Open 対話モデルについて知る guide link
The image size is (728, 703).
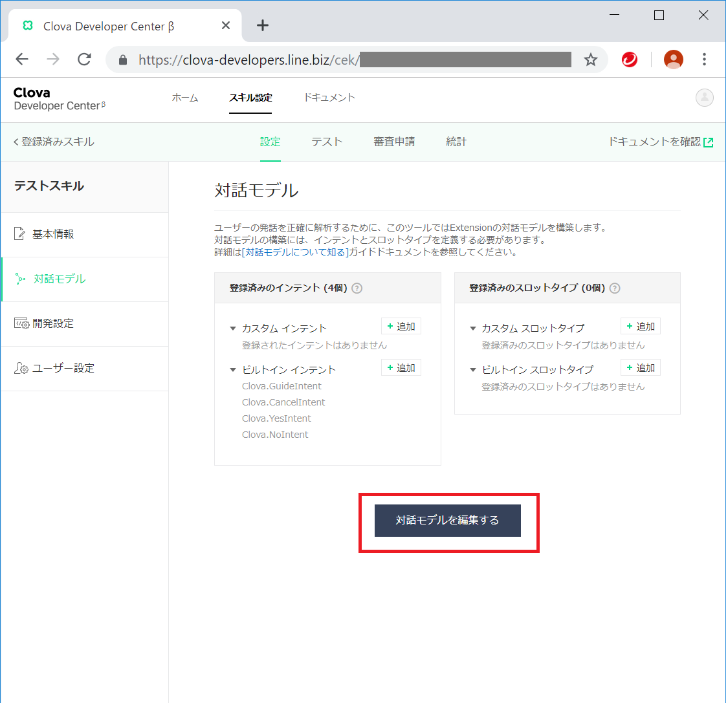(x=295, y=252)
